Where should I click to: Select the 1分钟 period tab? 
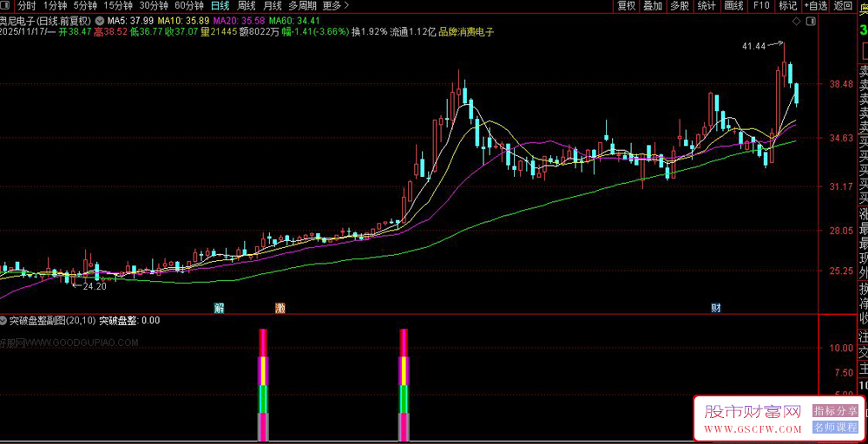(54, 6)
